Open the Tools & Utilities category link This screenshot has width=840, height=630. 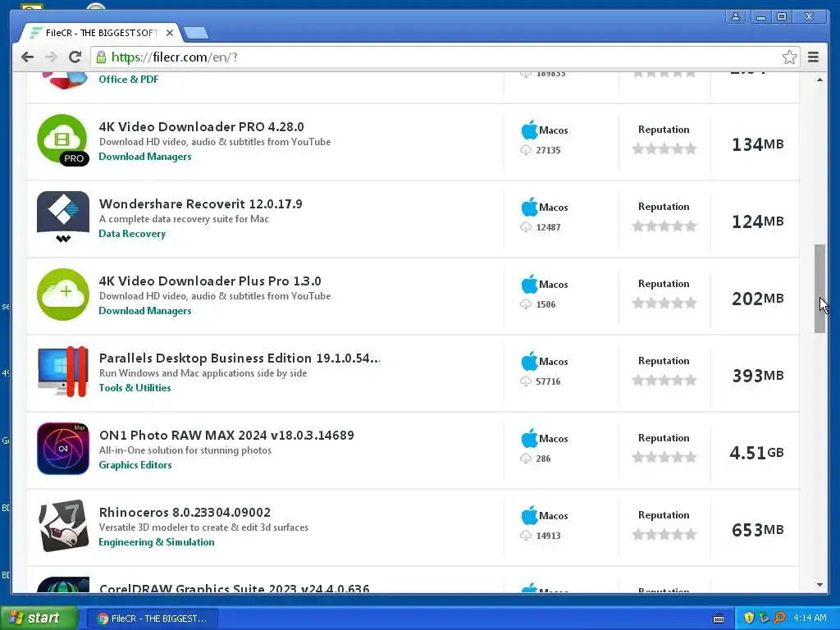point(135,388)
